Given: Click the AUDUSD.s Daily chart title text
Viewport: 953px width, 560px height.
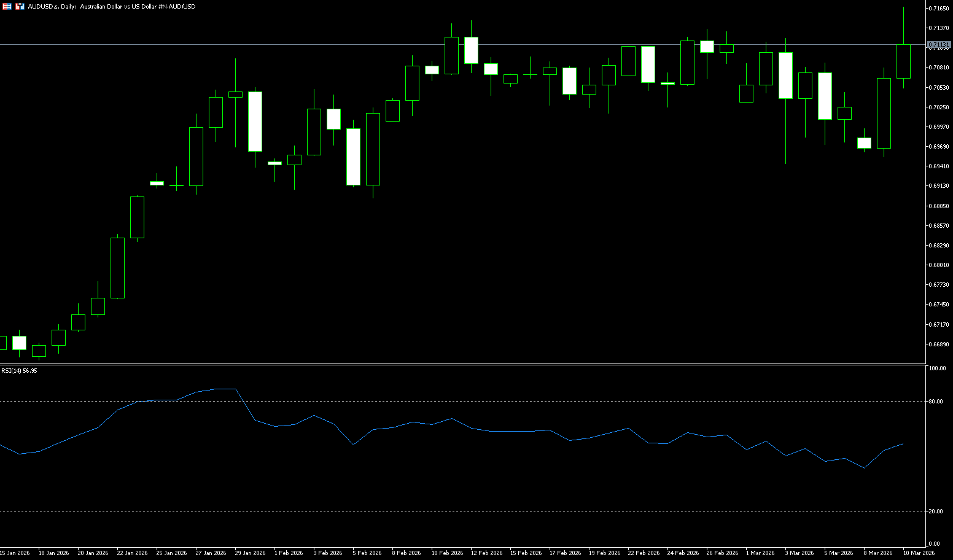Looking at the screenshot, I should (112, 6).
